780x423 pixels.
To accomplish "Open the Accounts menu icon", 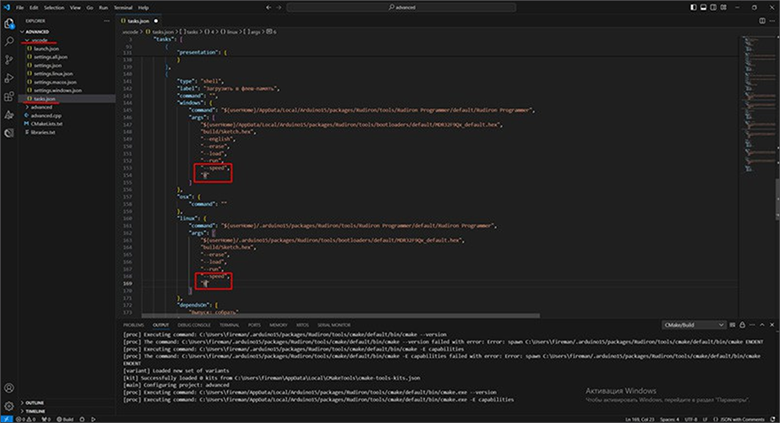I will 9,388.
